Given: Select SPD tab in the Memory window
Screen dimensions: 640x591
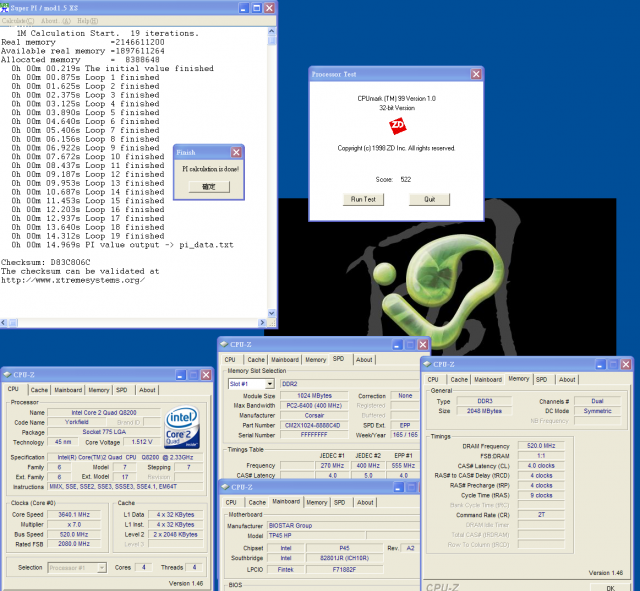Looking at the screenshot, I should (x=542, y=380).
